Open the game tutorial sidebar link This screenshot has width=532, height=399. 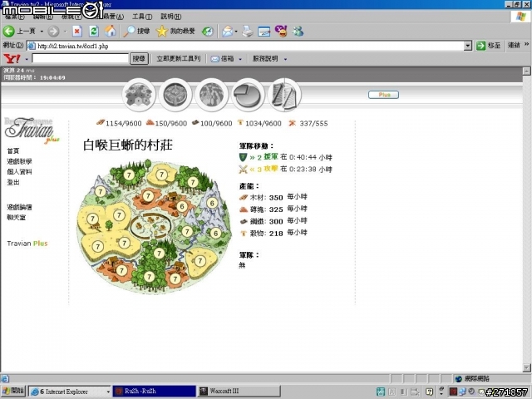[x=19, y=161]
